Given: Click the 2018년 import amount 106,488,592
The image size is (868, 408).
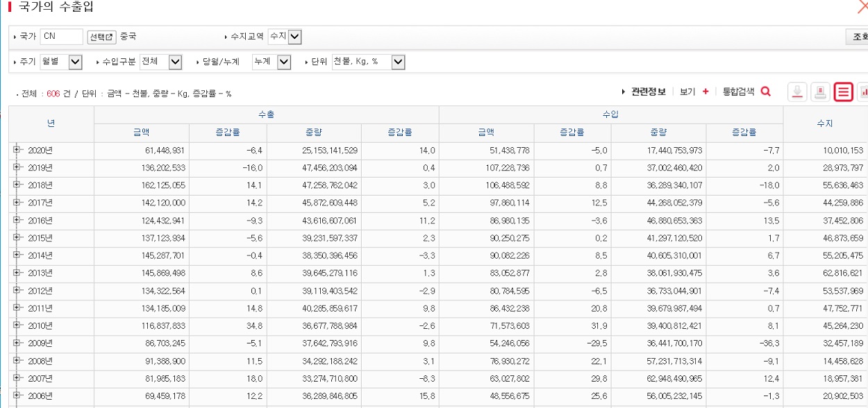Looking at the screenshot, I should pos(508,185).
